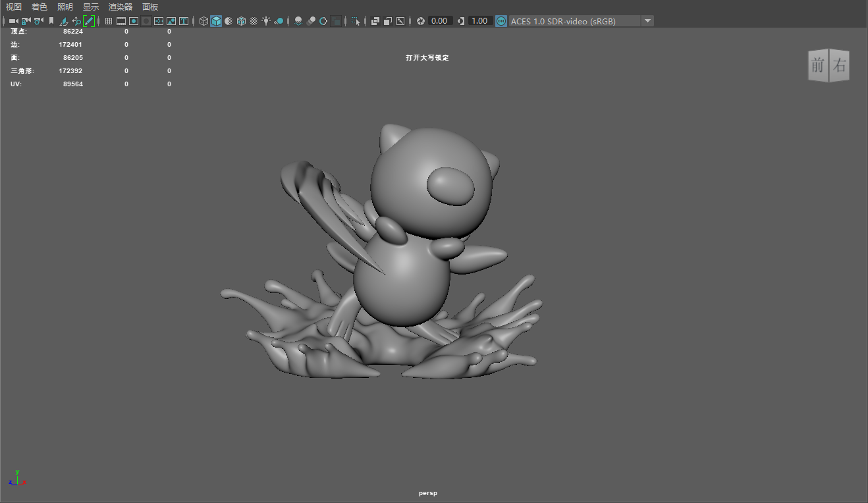This screenshot has height=503, width=868.
Task: Toggle the Safe Title icon
Action: point(184,21)
